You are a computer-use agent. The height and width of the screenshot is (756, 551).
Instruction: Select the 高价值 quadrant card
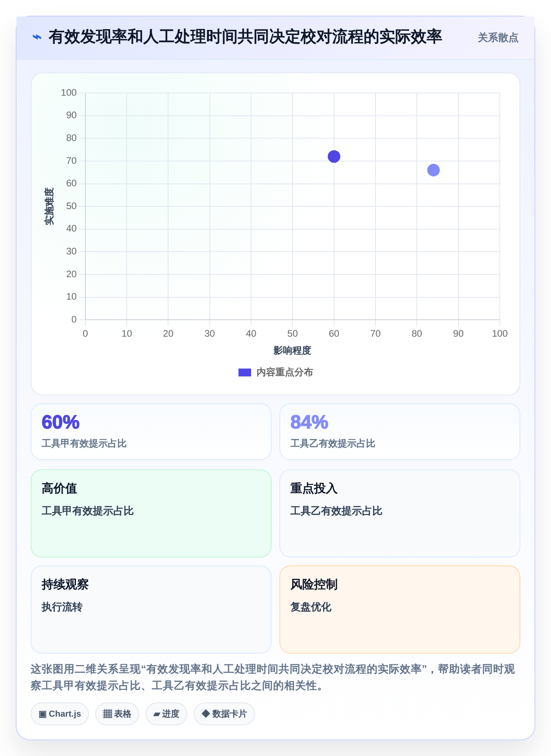tap(151, 513)
